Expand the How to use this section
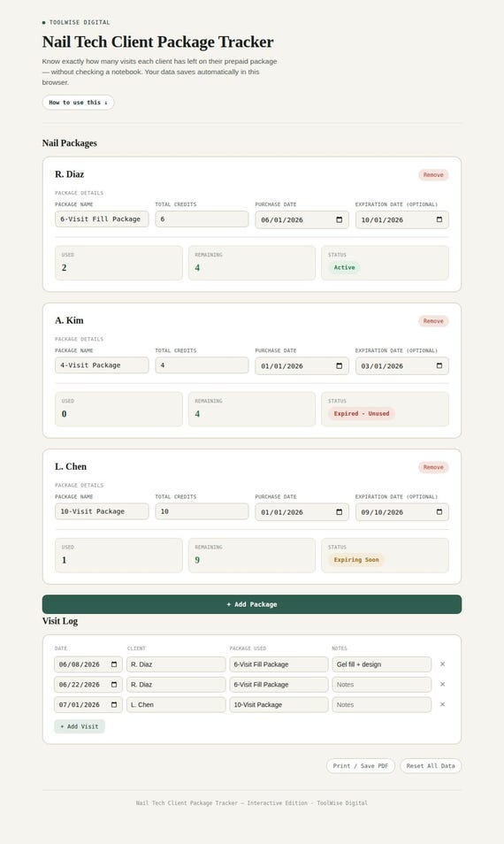 pos(78,103)
